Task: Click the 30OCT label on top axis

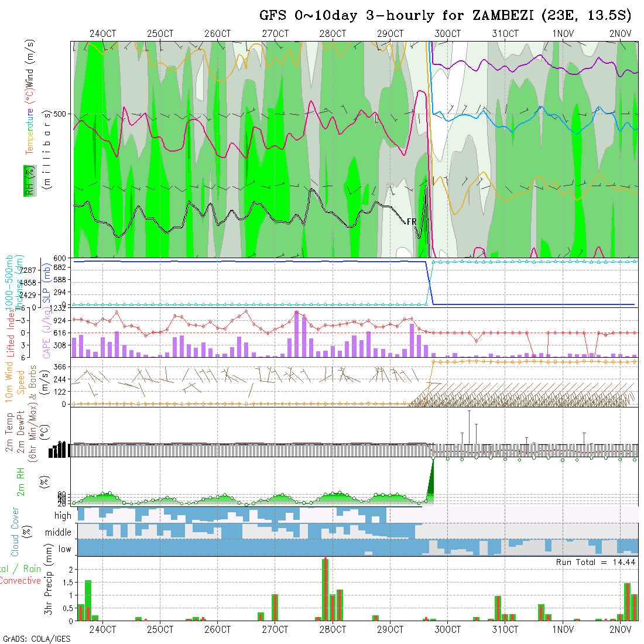Action: point(447,34)
